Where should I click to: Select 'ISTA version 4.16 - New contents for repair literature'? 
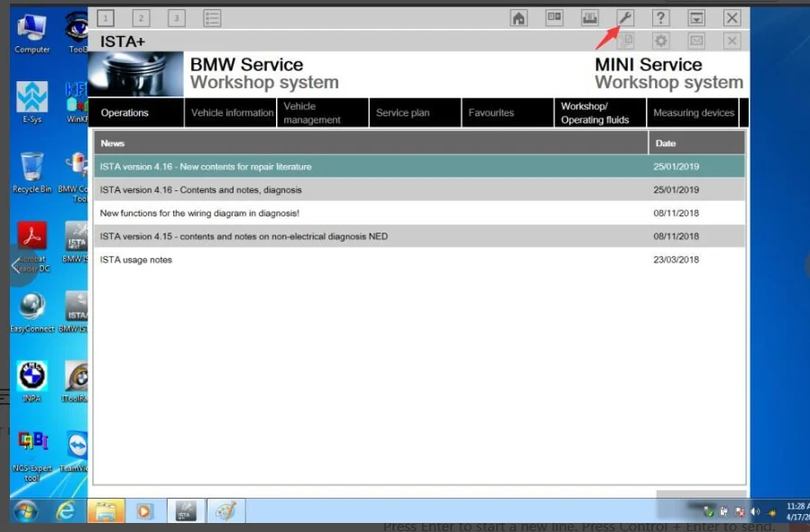click(419, 167)
